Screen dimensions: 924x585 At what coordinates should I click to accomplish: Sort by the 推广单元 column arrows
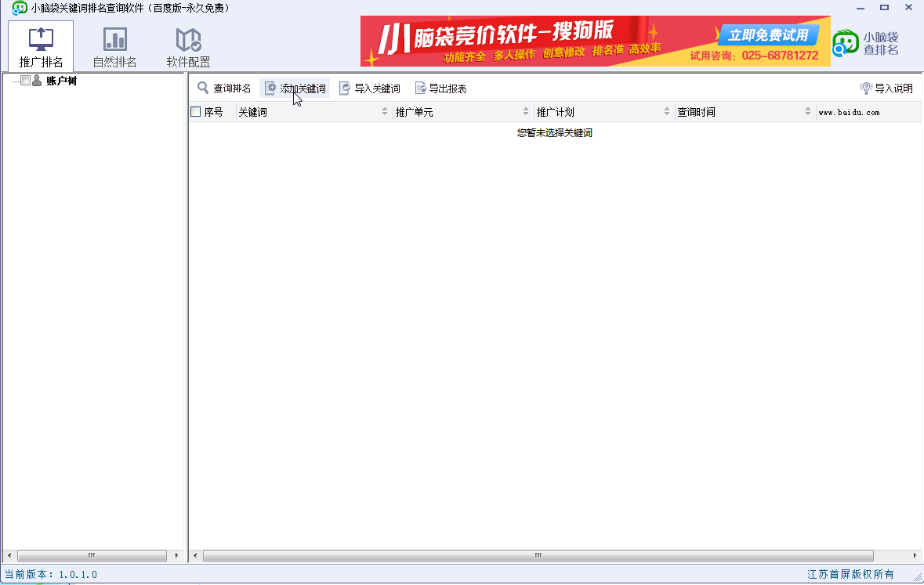pos(526,111)
